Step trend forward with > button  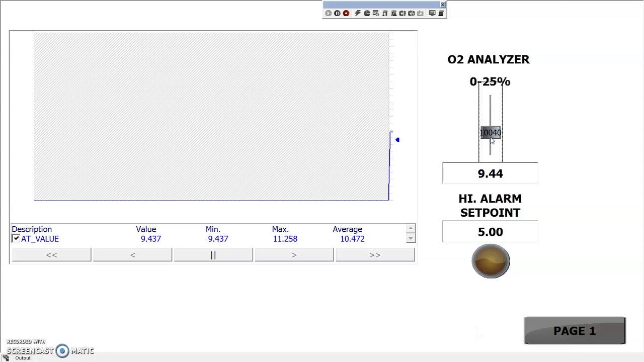coord(294,255)
